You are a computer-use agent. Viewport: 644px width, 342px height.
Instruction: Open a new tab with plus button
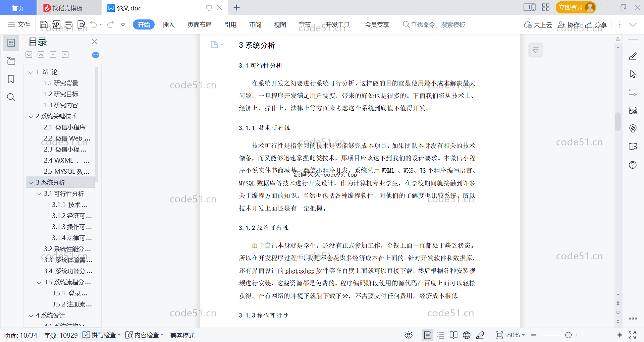pos(236,7)
